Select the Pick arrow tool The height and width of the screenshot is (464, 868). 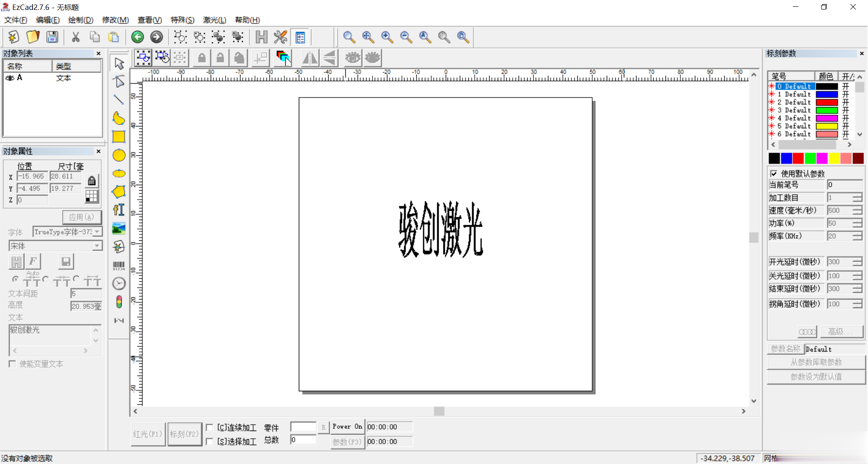pos(119,63)
